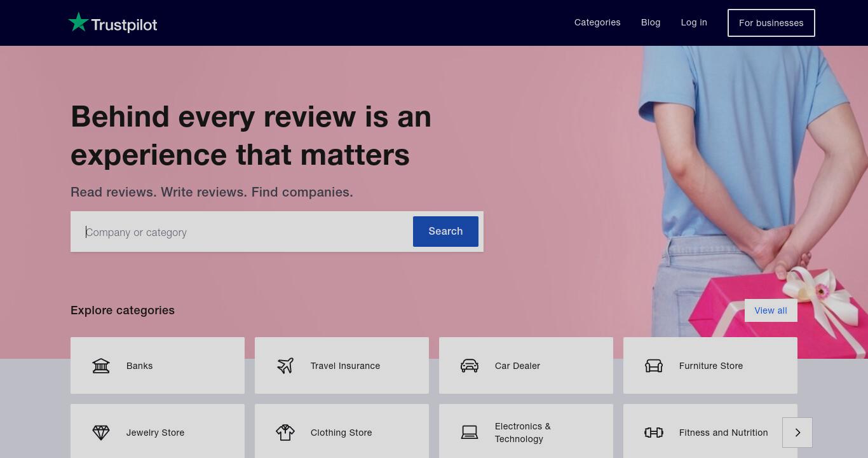
Task: Select the Car Dealer category label
Action: point(517,366)
